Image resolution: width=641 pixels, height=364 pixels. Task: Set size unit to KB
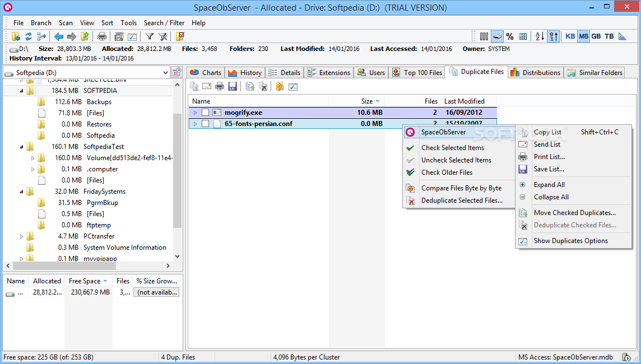570,36
